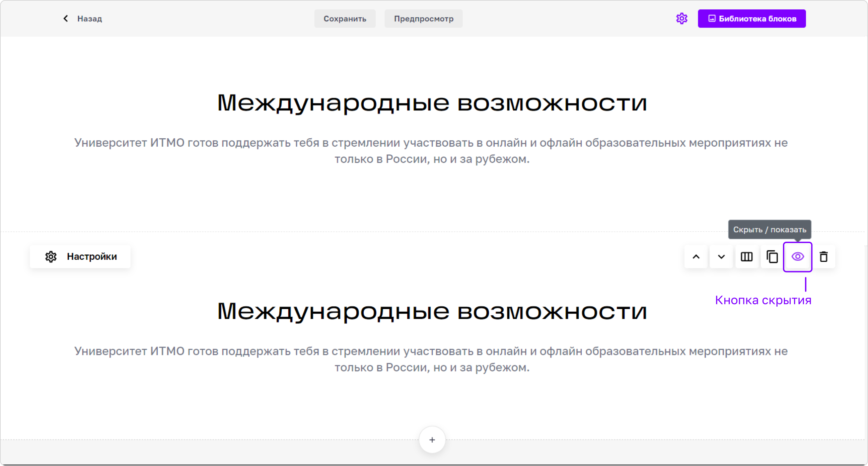Click the Сохранить button
This screenshot has height=466, width=868.
point(345,18)
